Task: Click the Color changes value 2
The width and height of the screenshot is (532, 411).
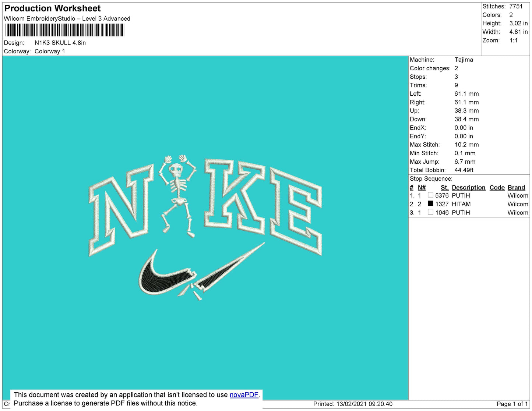Action: [456, 68]
